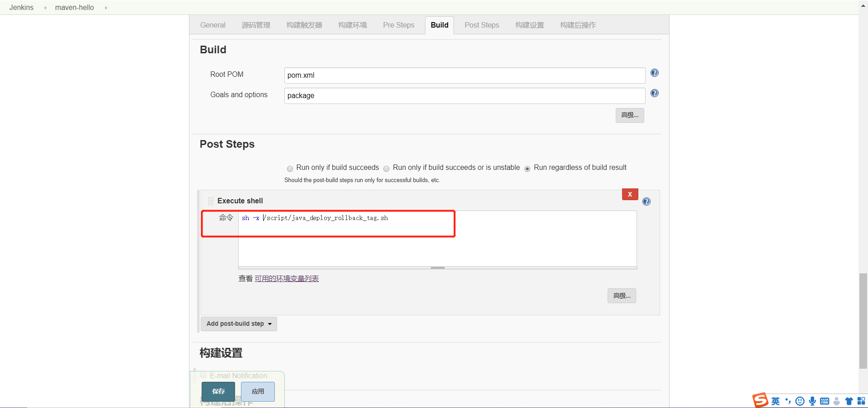
Task: Switch to the Post Steps tab
Action: [482, 25]
